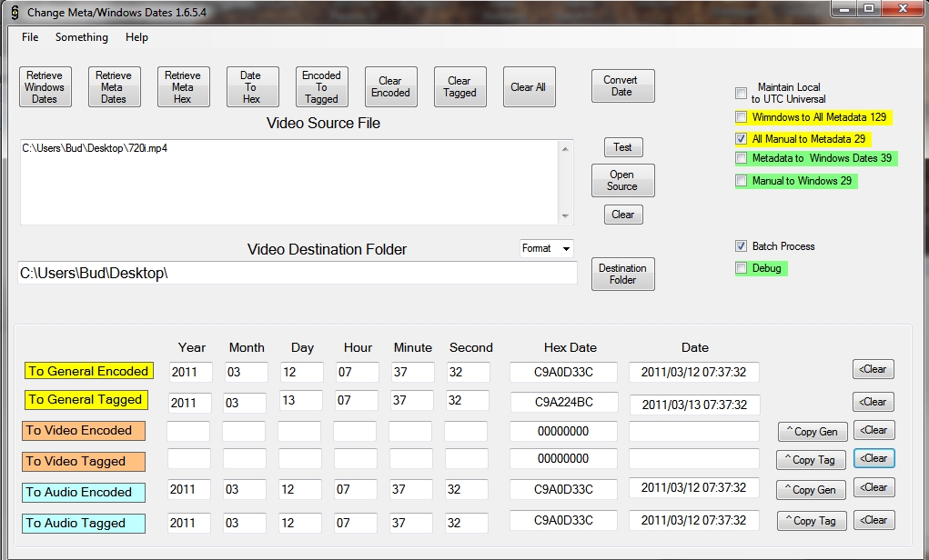
Task: Click <Clear in Video Encoded row
Action: click(873, 430)
